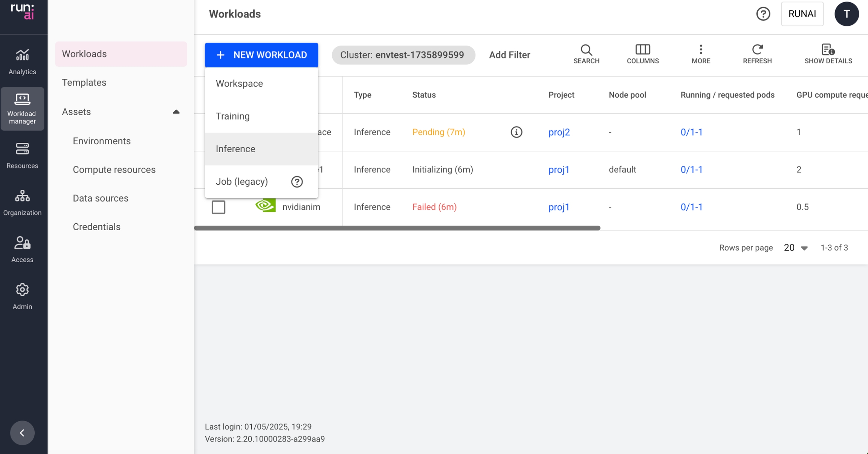Select Inference from new workload menu
This screenshot has width=868, height=454.
(x=235, y=149)
